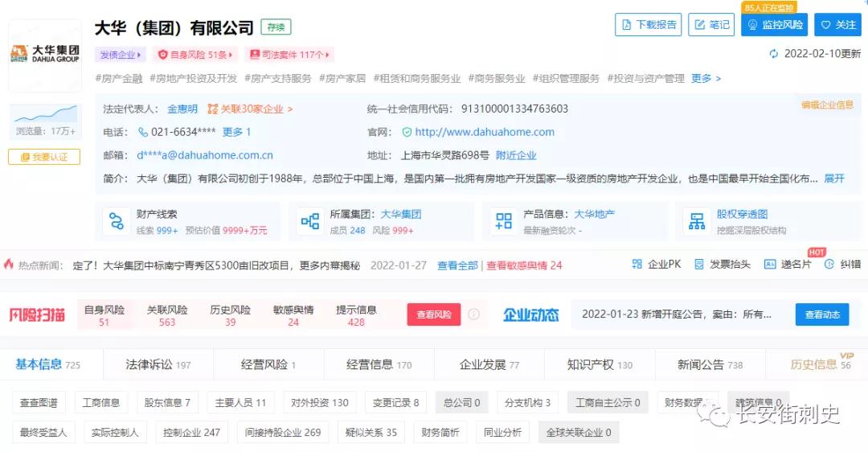868x452 pixels.
Task: Click the phone icon next to 021-6634
Action: pyautogui.click(x=143, y=132)
